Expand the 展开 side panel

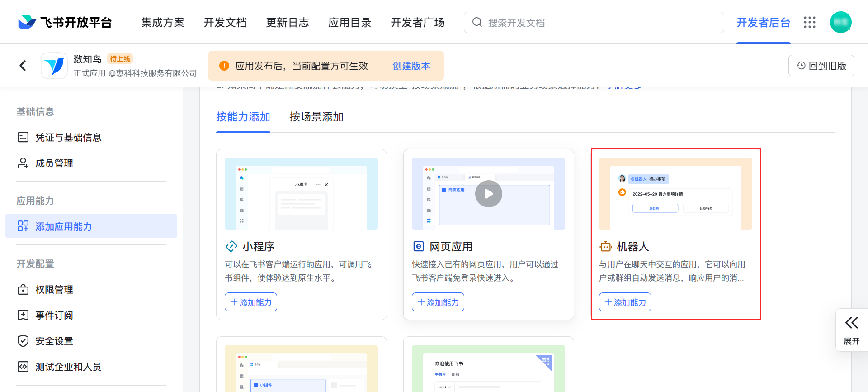click(x=851, y=330)
